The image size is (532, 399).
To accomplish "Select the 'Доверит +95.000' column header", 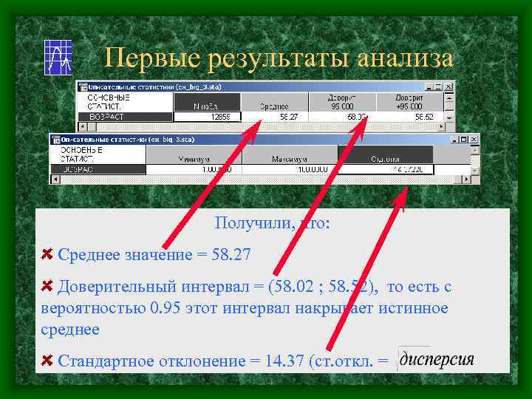I will [409, 102].
